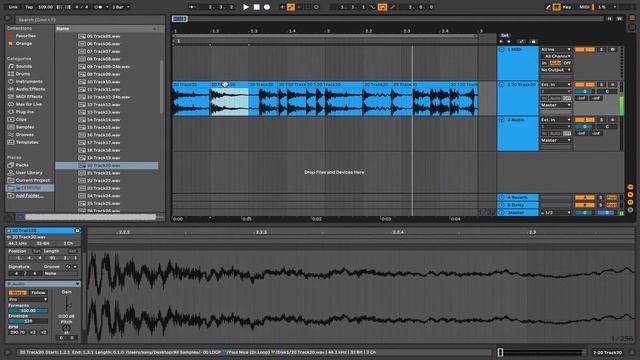The height and width of the screenshot is (360, 640).
Task: Jump to previous locator arrow
Action: (501, 42)
